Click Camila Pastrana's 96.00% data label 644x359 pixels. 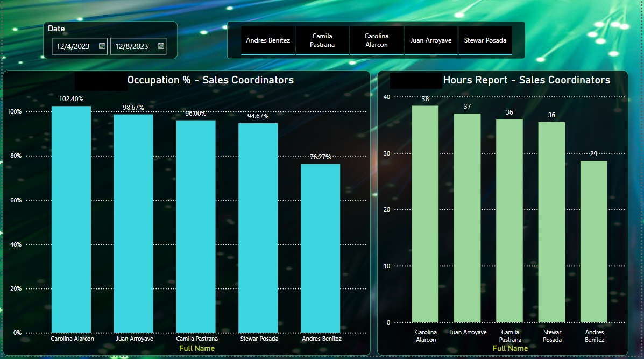tap(197, 112)
